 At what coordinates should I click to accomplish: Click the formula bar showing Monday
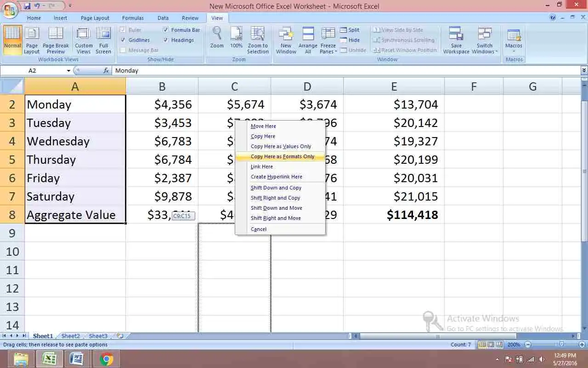pos(346,70)
